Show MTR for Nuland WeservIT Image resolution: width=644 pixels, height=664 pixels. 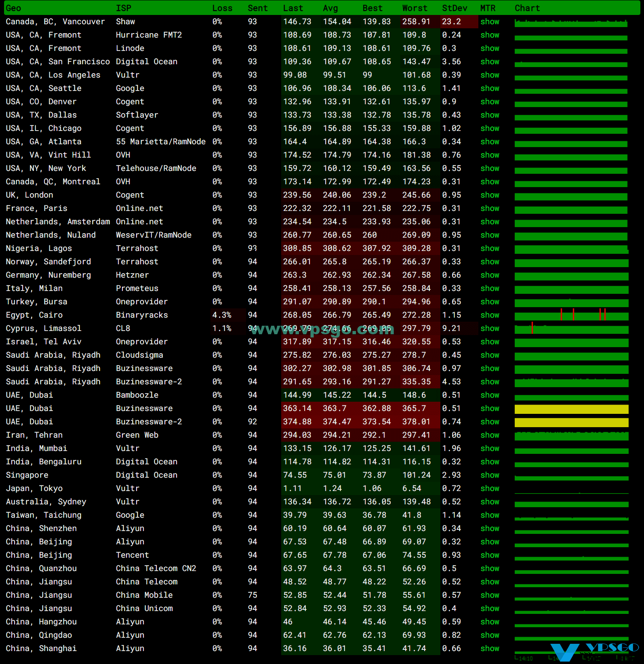490,235
